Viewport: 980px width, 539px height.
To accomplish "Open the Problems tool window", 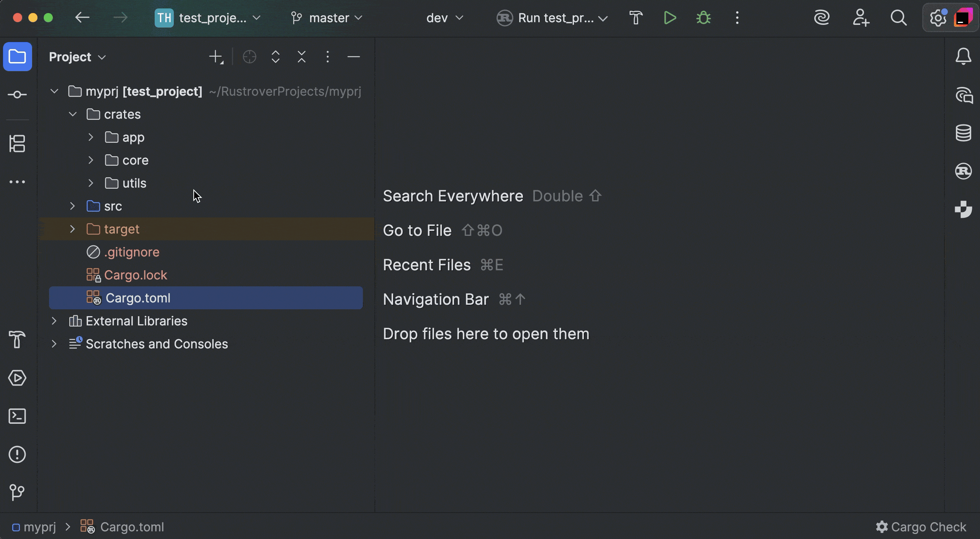I will [17, 454].
